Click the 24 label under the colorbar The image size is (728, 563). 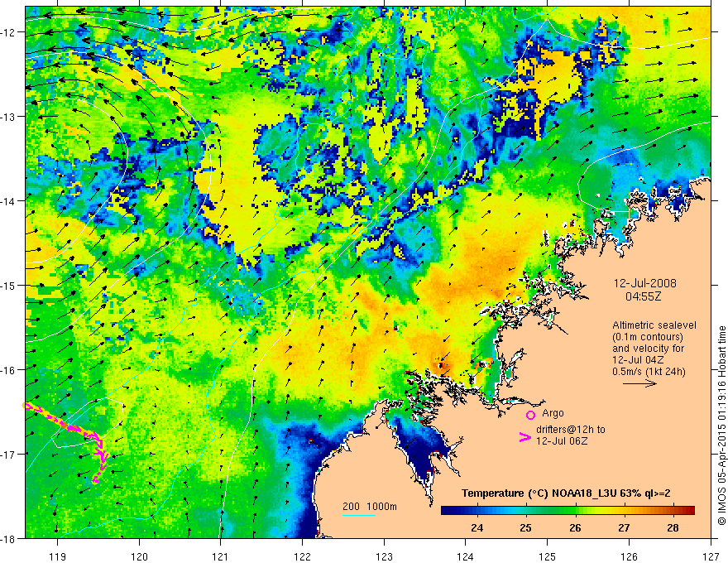pos(477,527)
